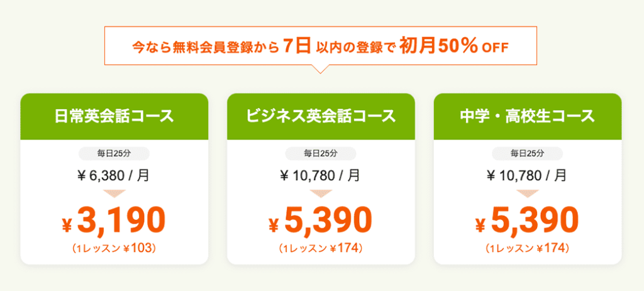Click ¥5,390 price in 中学・高校生 card
The width and height of the screenshot is (644, 291).
pos(527,220)
